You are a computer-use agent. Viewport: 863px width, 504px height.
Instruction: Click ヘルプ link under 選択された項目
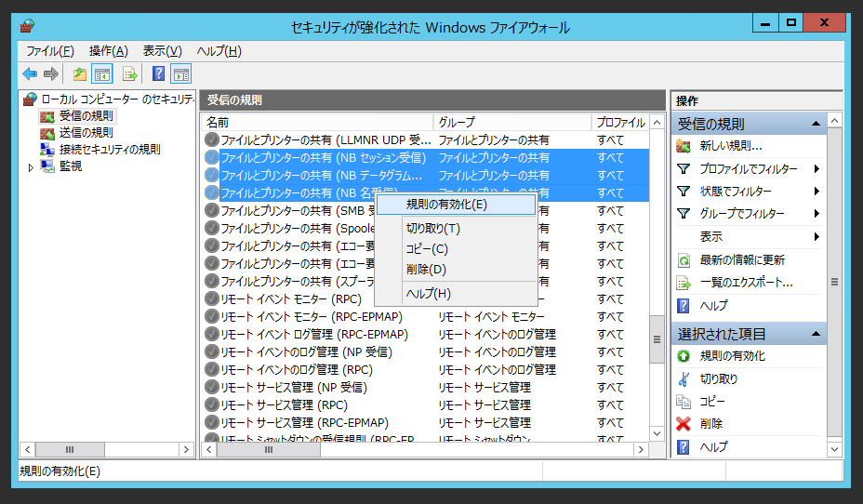click(x=713, y=446)
